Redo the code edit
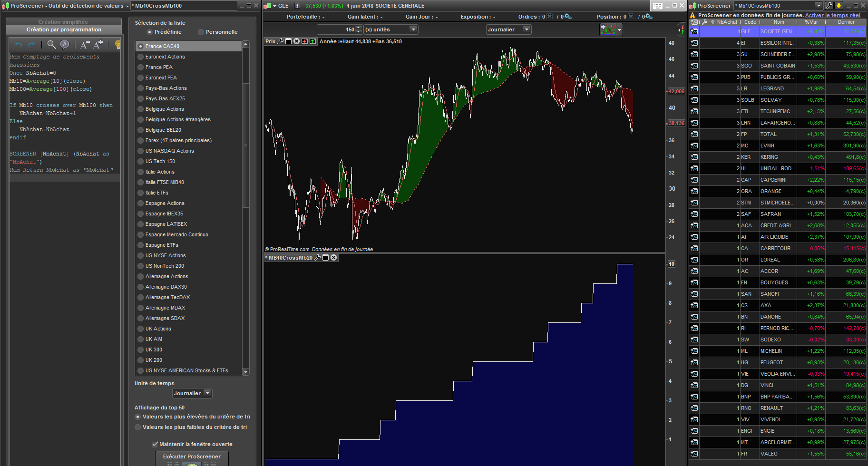Viewport: 868px width, 466px height. coord(31,45)
